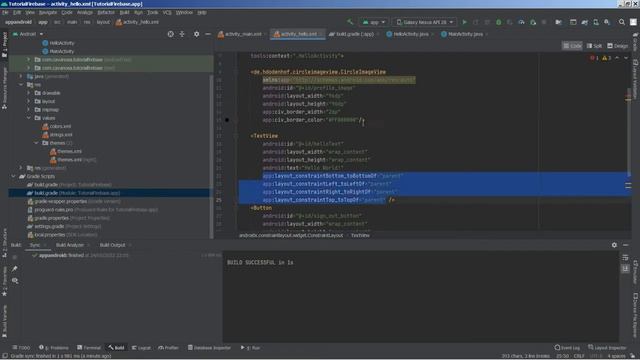Open the SDK Manager toolbar icon
Image resolution: width=640 pixels, height=360 pixels.
607,22
